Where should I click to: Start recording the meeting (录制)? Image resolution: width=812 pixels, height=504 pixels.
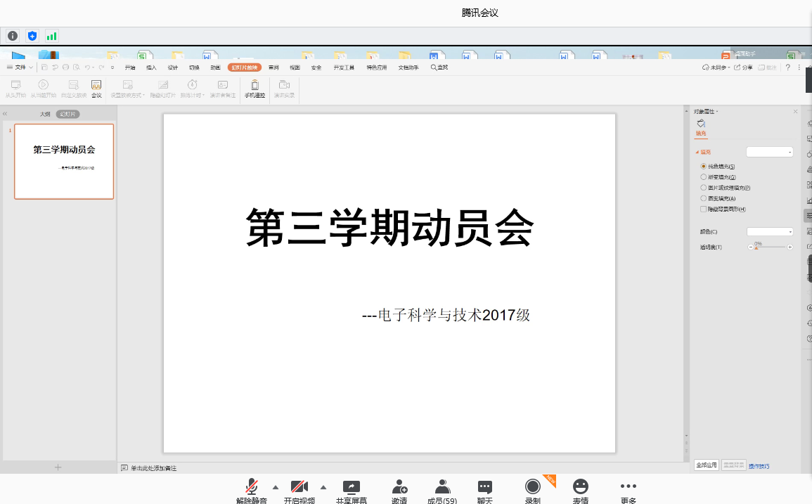coord(533,486)
